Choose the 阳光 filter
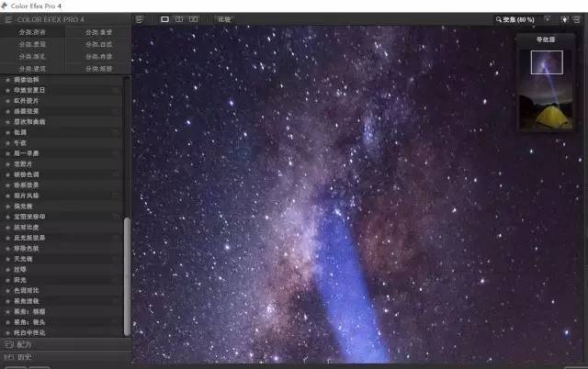The image size is (588, 369). (x=62, y=280)
